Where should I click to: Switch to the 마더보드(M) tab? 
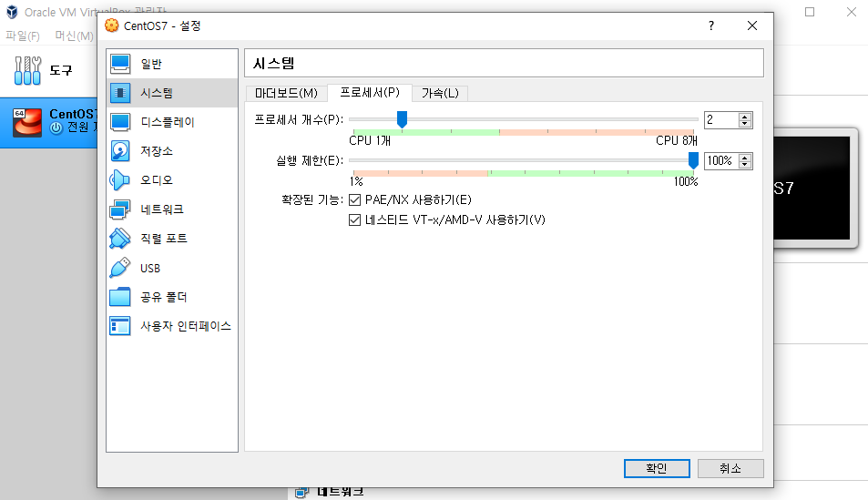coord(286,93)
